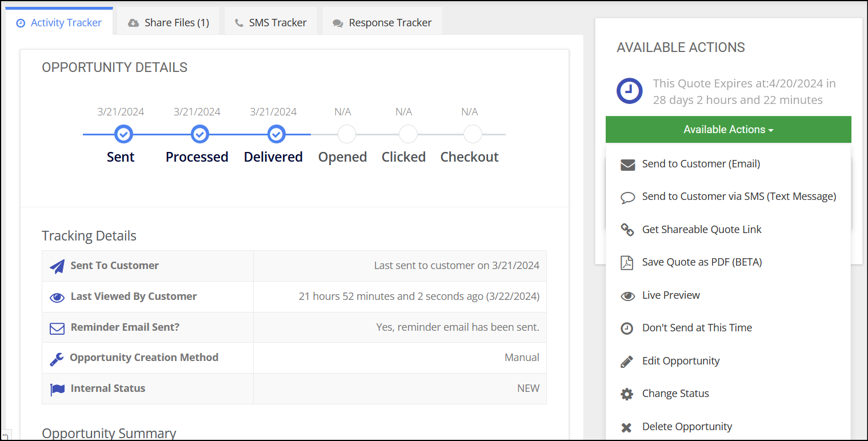This screenshot has width=868, height=441.
Task: Click the paper plane Sent To Customer icon
Action: (x=57, y=266)
